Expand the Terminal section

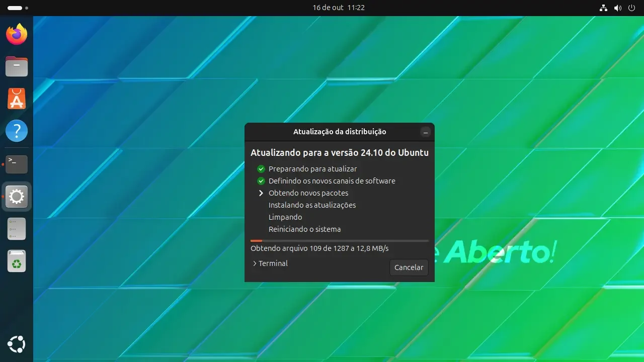[270, 263]
